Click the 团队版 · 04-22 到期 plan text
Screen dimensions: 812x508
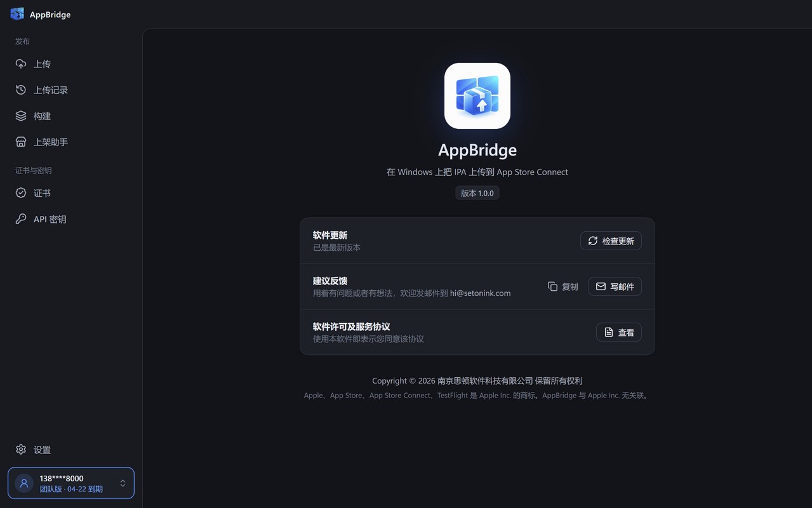pos(71,489)
